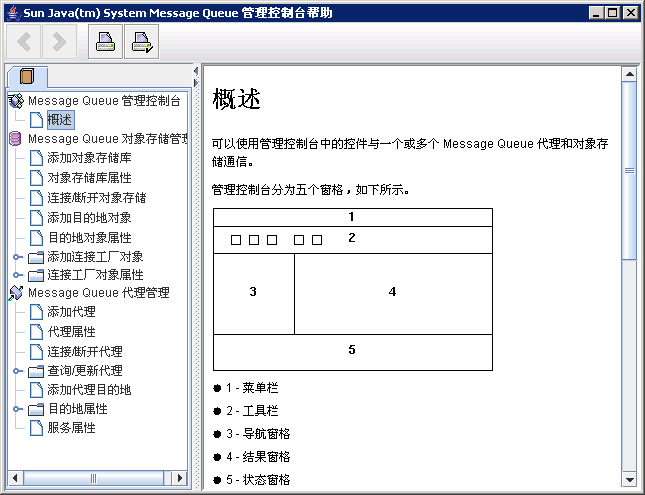
Task: Expand the 连接工厂对象属性 node
Action: tap(17, 274)
